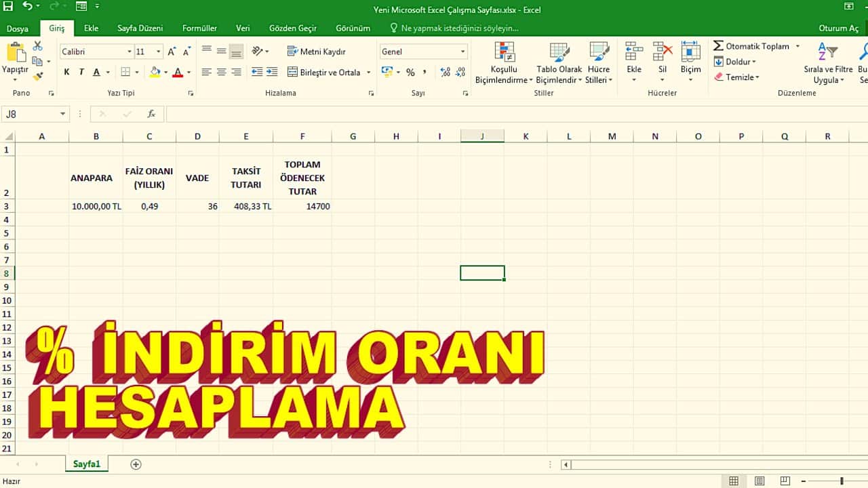The height and width of the screenshot is (488, 868).
Task: Open the font color red swatch dropdown
Action: [184, 73]
